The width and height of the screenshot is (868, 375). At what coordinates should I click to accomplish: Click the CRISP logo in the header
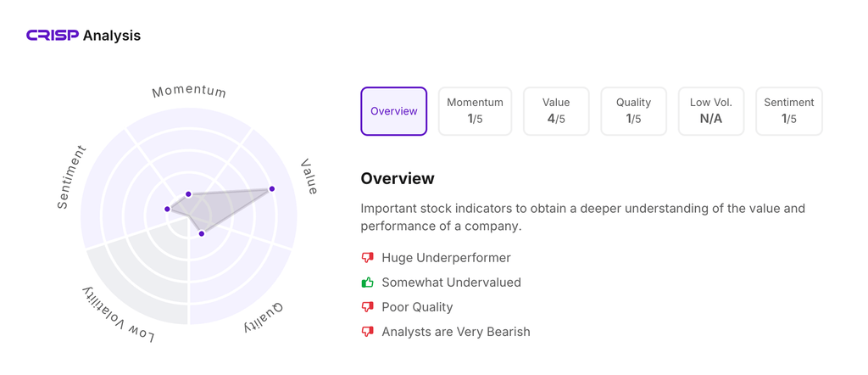pyautogui.click(x=53, y=36)
